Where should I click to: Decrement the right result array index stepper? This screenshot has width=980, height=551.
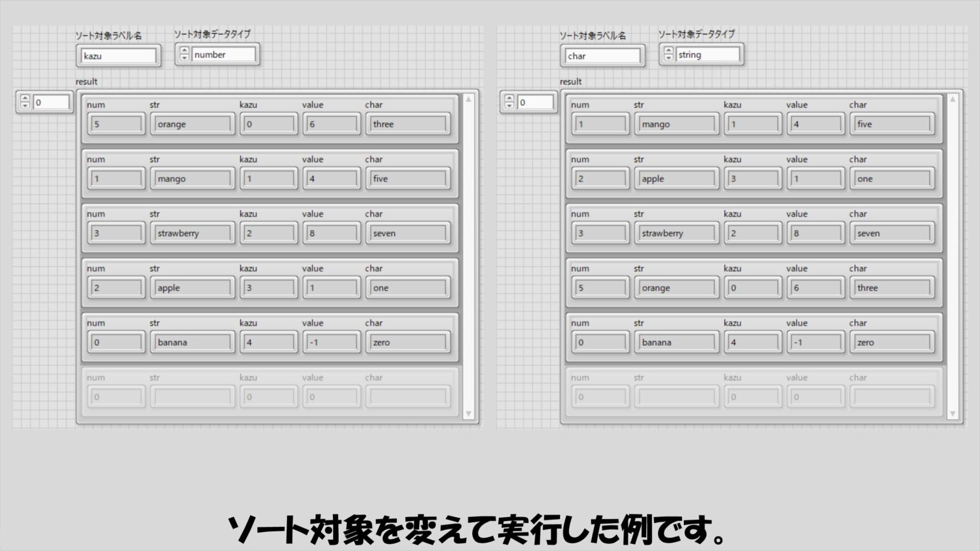coord(509,106)
